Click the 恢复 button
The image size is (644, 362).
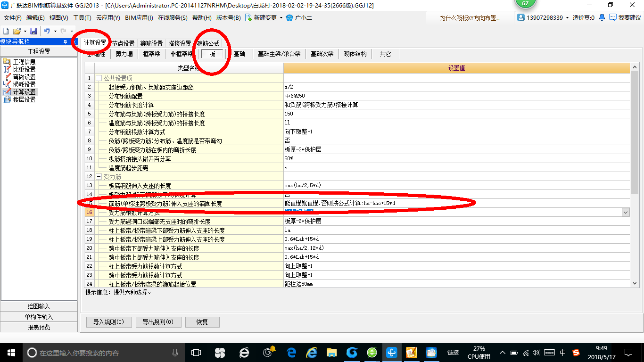point(202,322)
